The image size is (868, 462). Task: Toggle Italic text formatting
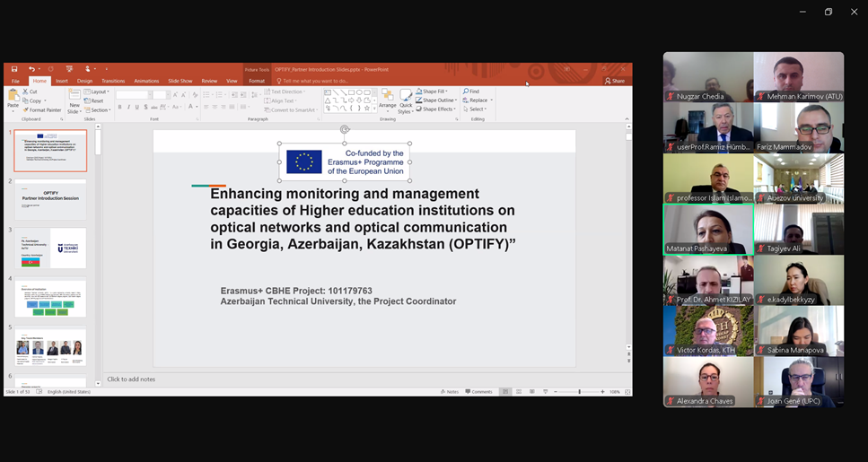tap(128, 107)
